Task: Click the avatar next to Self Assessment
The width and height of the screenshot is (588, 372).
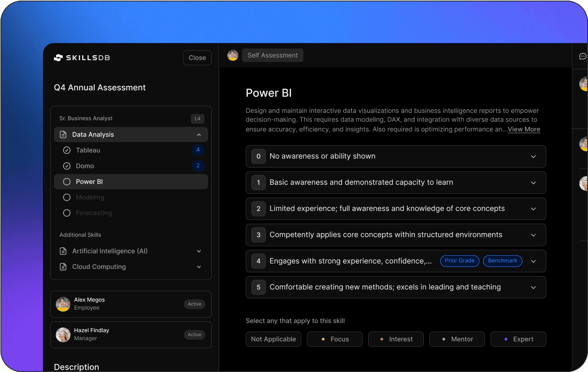Action: tap(233, 55)
